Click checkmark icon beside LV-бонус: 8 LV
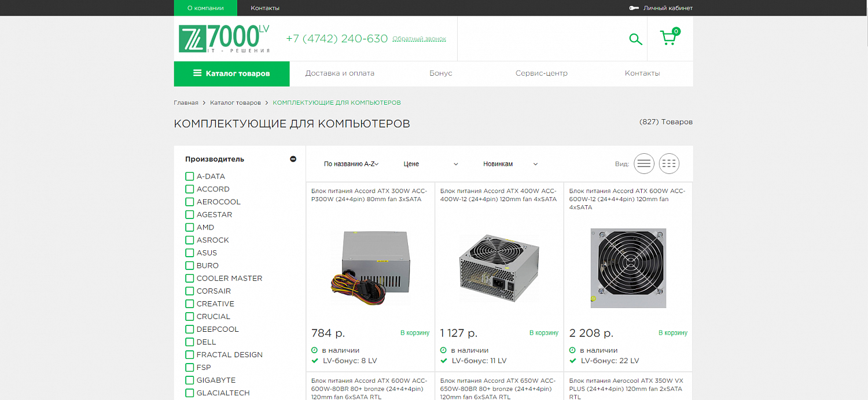Viewport: 868px width, 400px height. (315, 361)
